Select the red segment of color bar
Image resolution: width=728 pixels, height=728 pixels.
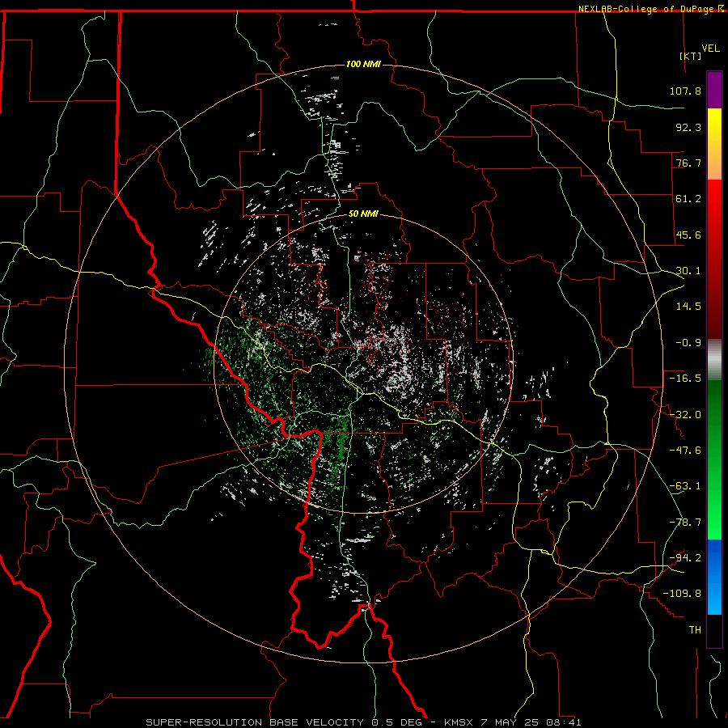point(714,259)
